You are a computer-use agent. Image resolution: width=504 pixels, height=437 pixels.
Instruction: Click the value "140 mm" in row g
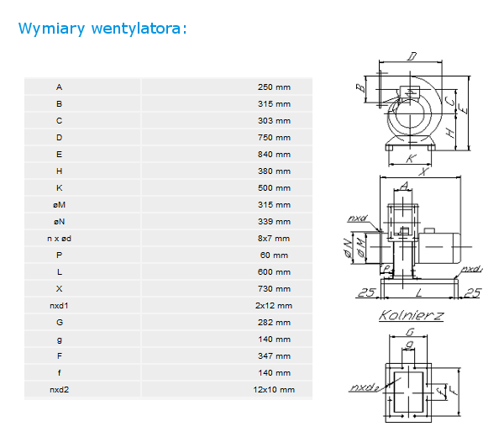pyautogui.click(x=274, y=340)
